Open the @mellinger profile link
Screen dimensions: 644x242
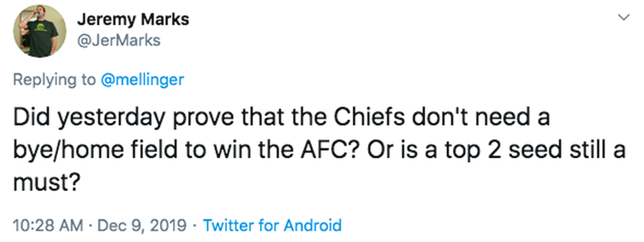(142, 79)
